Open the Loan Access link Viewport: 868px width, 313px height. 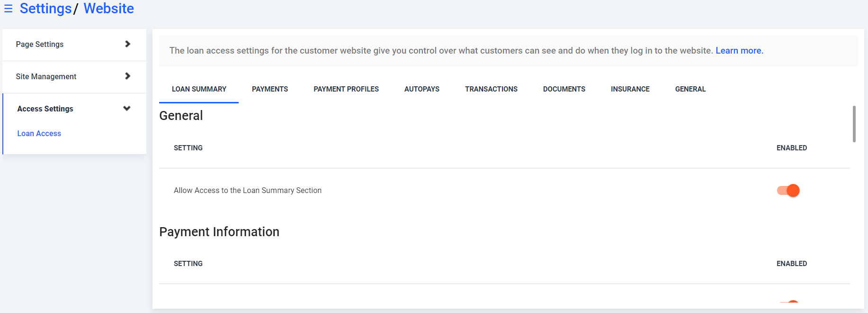coord(39,134)
